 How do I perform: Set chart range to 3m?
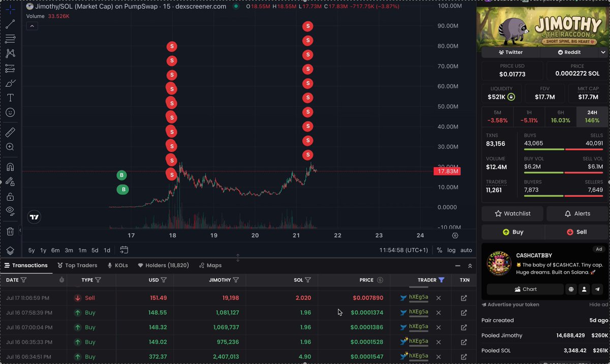[69, 250]
